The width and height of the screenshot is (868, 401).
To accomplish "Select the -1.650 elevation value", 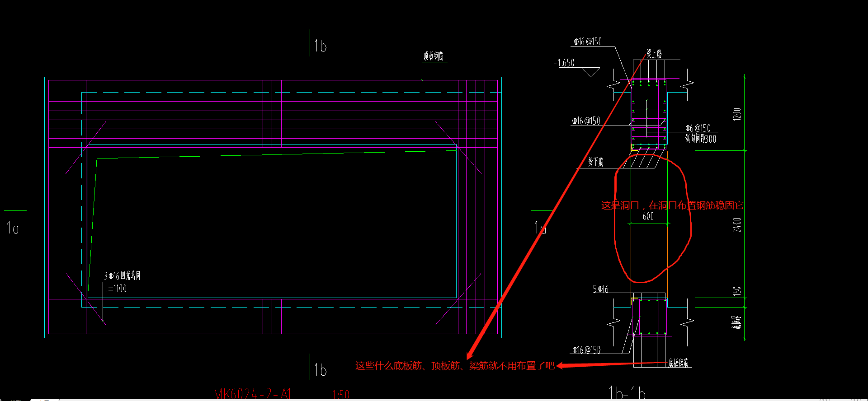I will (564, 63).
